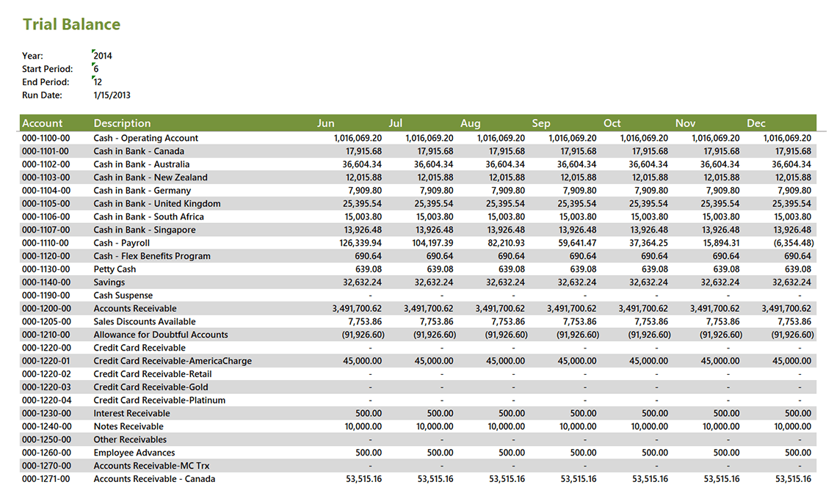Screen dimensions: 837x504
Task: Select the Start Period value 6
Action: (96, 69)
